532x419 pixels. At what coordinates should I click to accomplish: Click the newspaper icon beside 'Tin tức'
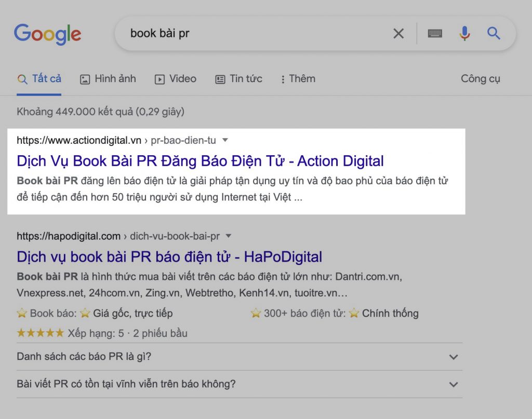220,79
